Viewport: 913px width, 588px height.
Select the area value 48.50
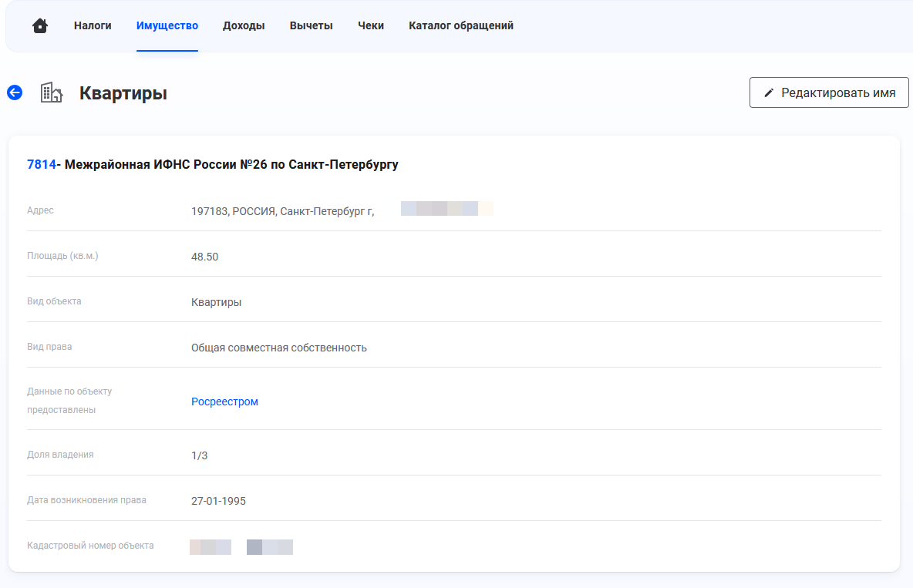(x=205, y=257)
